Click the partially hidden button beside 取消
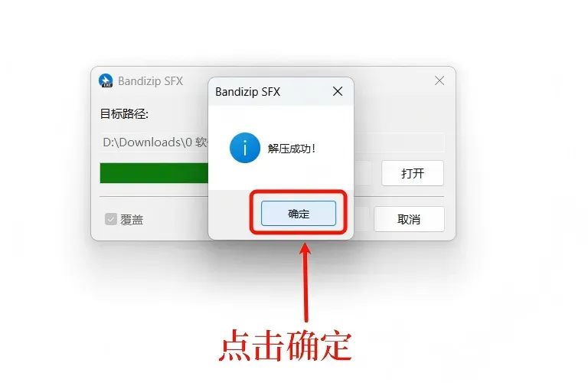Screen dimensions: 588x383 (x=362, y=219)
